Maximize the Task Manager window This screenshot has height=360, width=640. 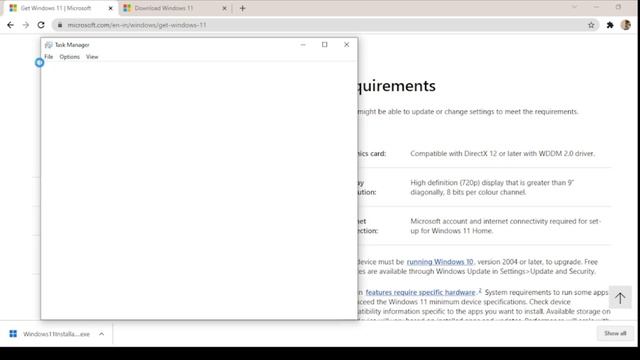tap(324, 44)
